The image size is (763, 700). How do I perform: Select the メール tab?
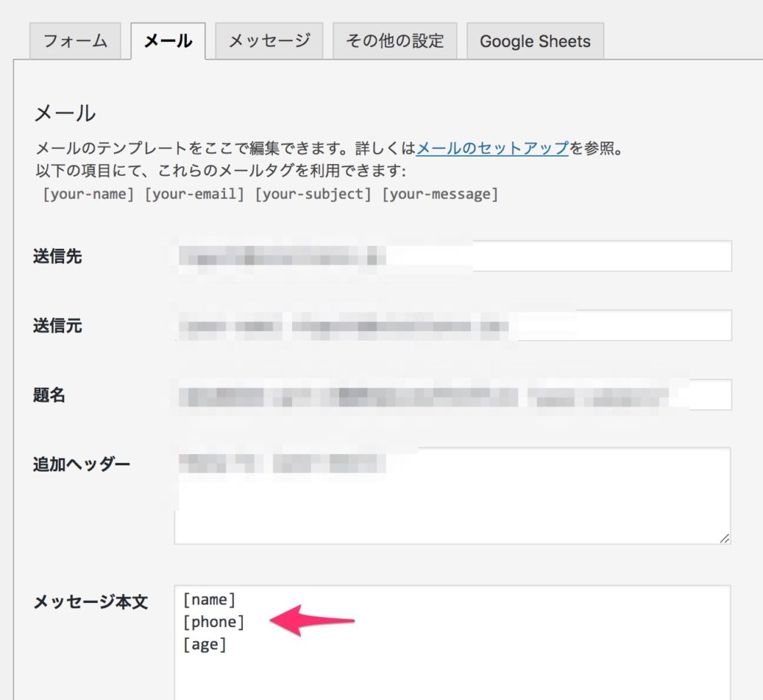click(168, 40)
